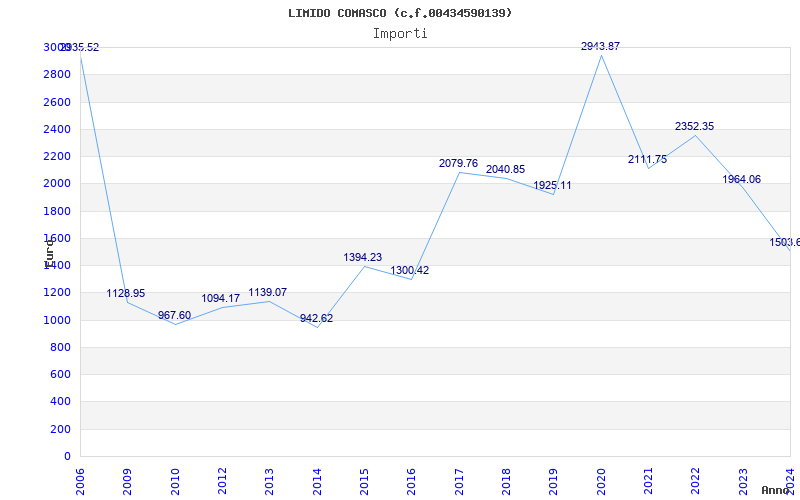Click the Importi subtitle
The width and height of the screenshot is (800, 500).
(400, 34)
